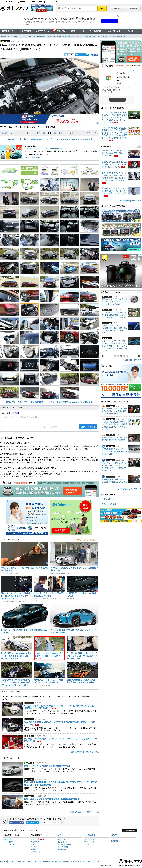Click the blue 開く button in top ad

[109, 21]
